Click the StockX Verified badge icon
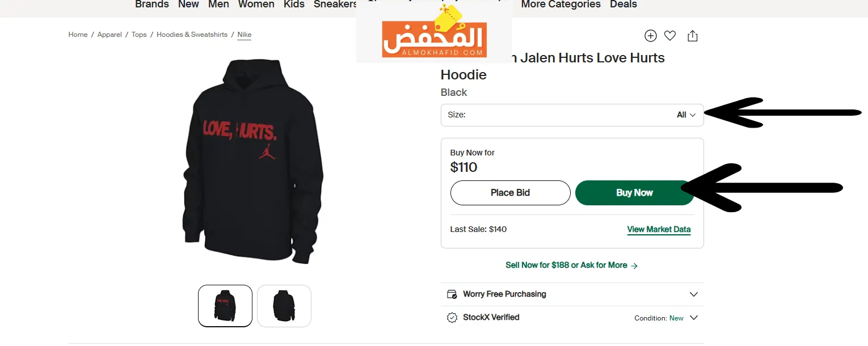The height and width of the screenshot is (346, 868). tap(452, 318)
